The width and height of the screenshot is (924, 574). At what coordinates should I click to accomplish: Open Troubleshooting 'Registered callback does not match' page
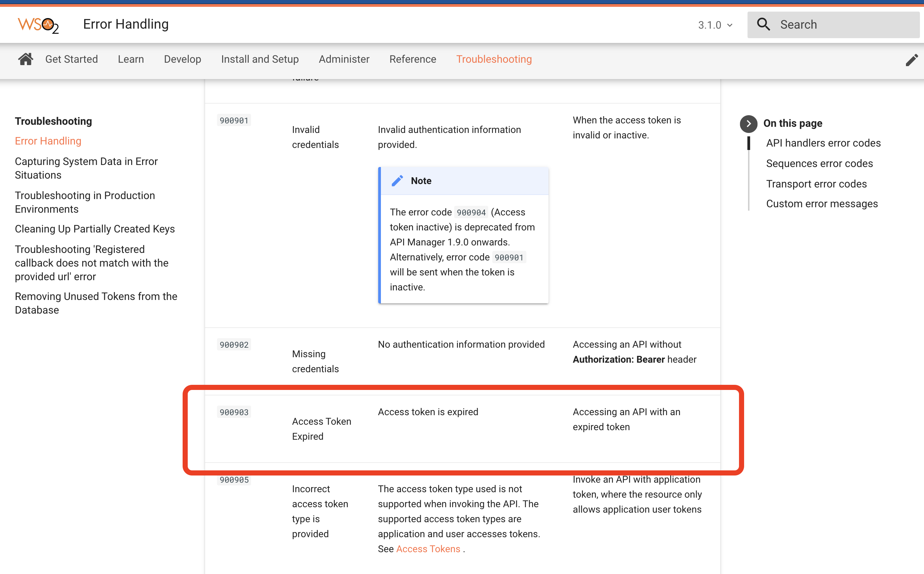[91, 263]
